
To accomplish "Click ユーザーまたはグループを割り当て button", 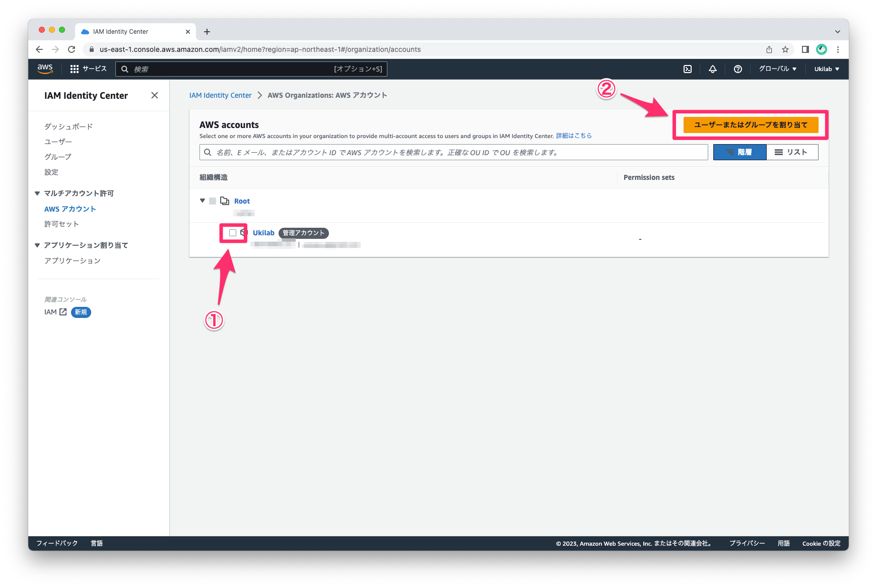I will [751, 124].
